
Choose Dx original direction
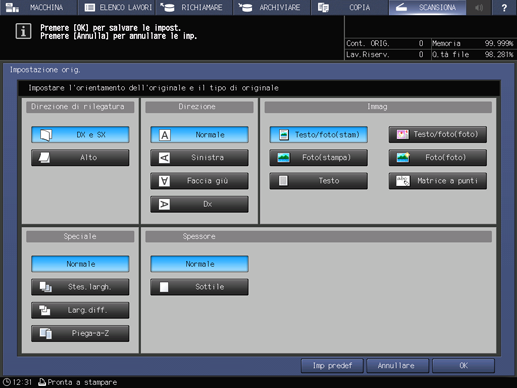199,204
